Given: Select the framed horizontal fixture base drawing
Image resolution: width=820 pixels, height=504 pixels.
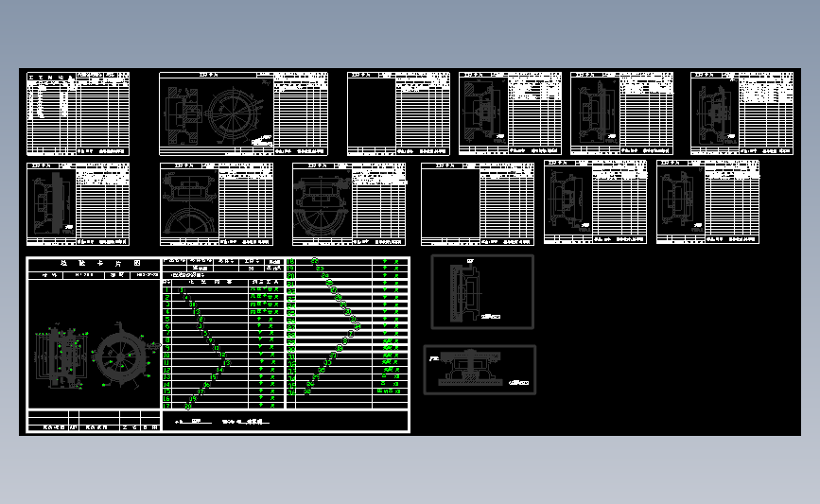Looking at the screenshot, I should [x=480, y=370].
